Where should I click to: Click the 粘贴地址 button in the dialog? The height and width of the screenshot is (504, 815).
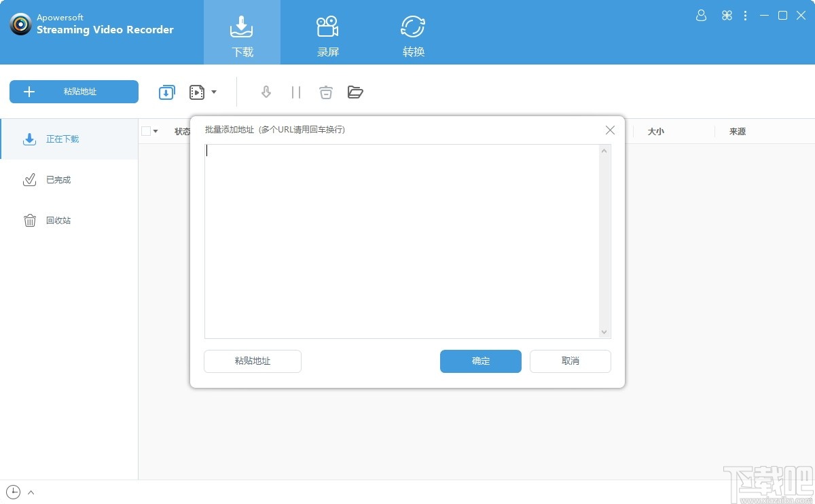[252, 361]
